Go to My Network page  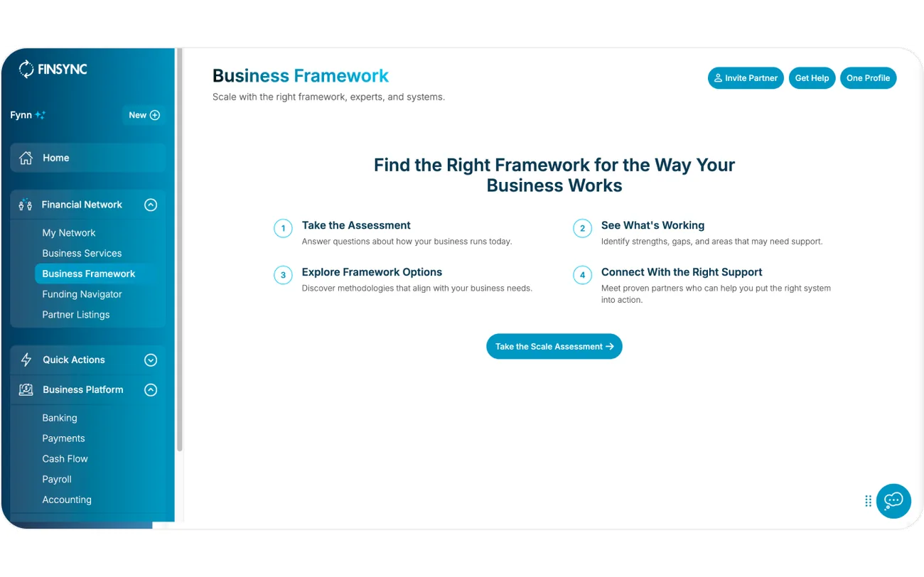point(69,233)
